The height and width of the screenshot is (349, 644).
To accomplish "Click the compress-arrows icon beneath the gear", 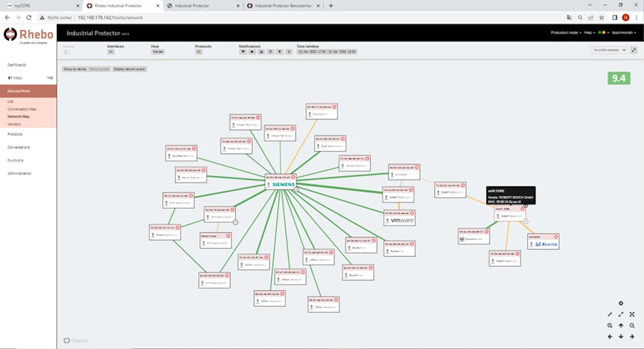I will pyautogui.click(x=610, y=314).
